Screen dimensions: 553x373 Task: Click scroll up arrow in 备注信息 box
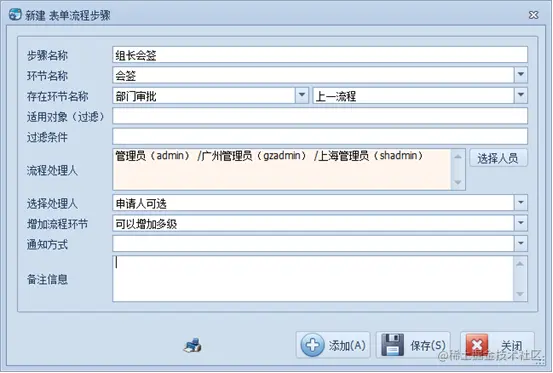coord(520,264)
